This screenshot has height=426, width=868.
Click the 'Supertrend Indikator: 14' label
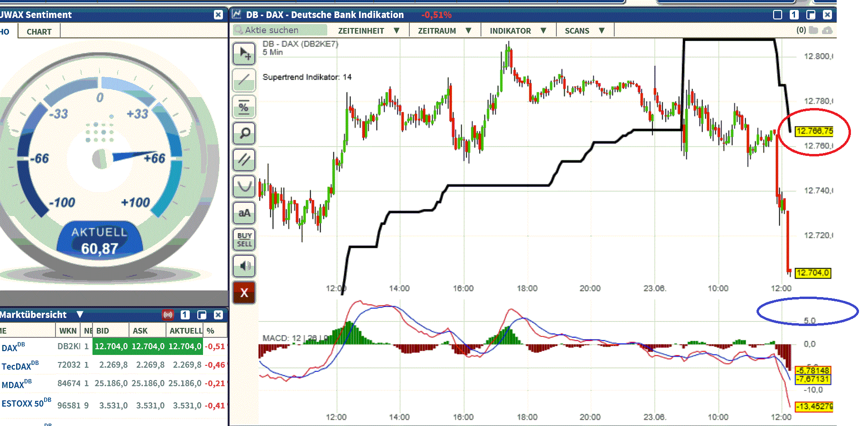(307, 77)
